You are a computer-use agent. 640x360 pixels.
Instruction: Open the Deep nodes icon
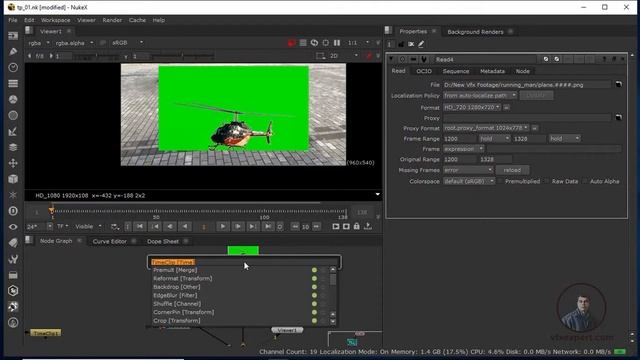coord(13,211)
